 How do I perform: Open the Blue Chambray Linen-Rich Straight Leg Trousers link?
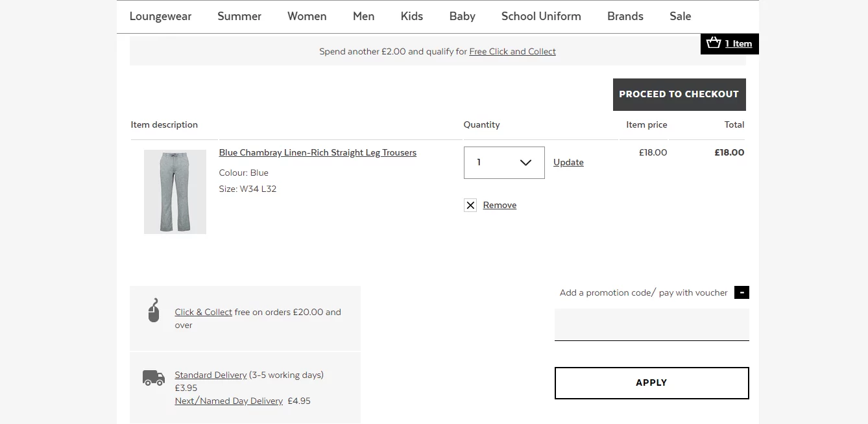point(318,153)
